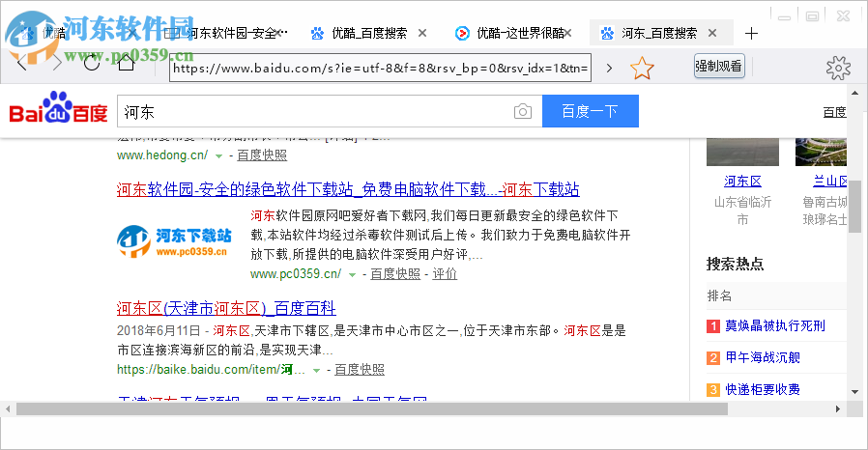Open the 河东区 link in sidebar

[742, 181]
